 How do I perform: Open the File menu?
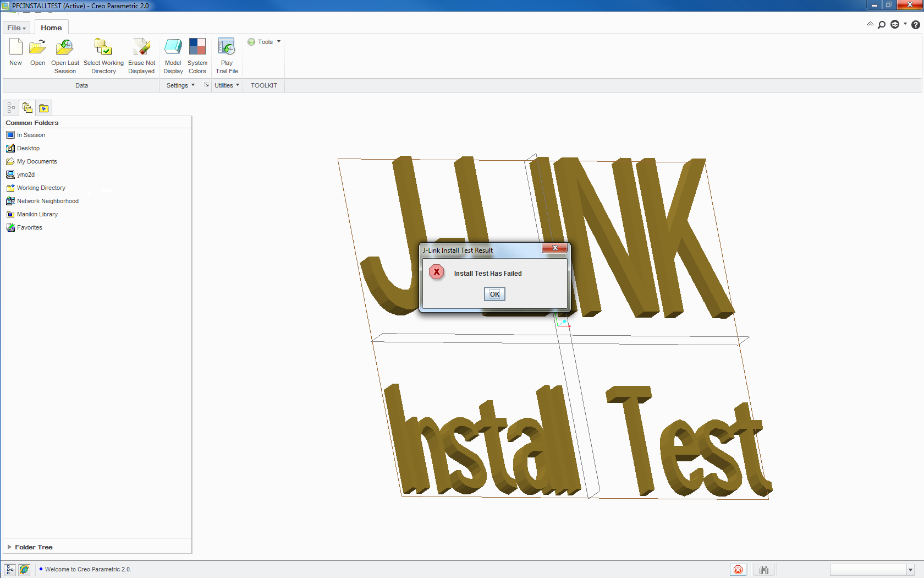click(16, 28)
